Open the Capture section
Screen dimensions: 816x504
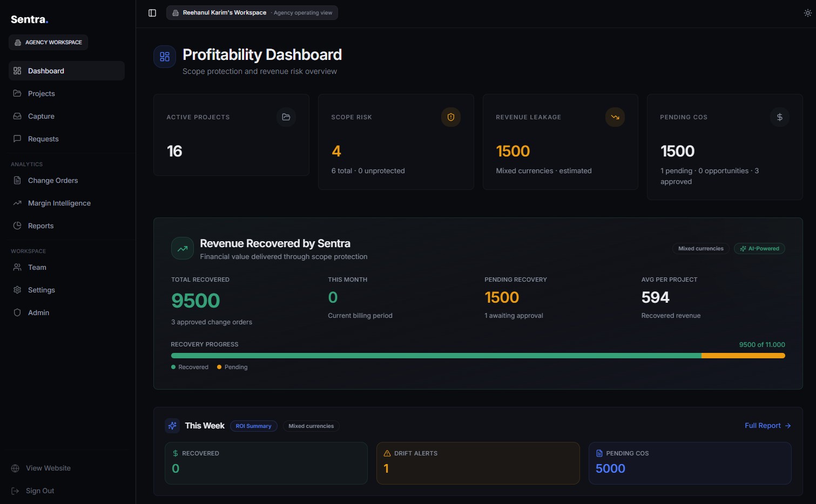(x=66, y=116)
